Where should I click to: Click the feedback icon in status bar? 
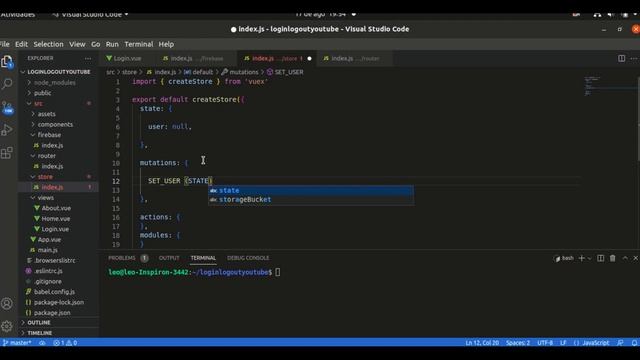620,343
